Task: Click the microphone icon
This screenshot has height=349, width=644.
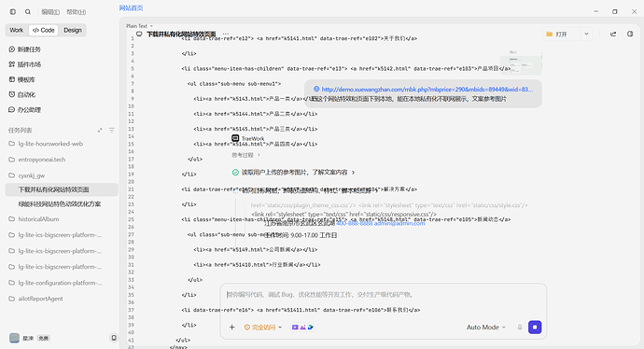Action: tap(520, 328)
